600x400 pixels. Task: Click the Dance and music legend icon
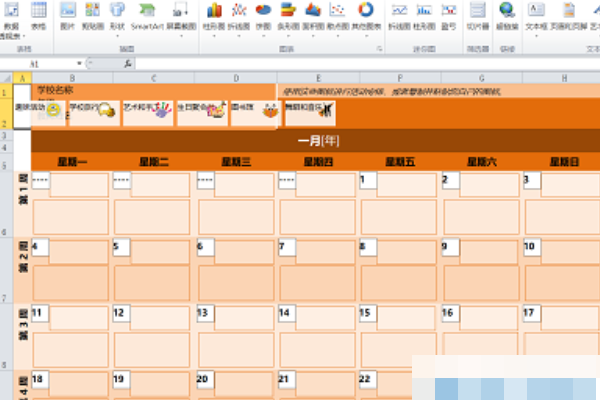[x=326, y=110]
